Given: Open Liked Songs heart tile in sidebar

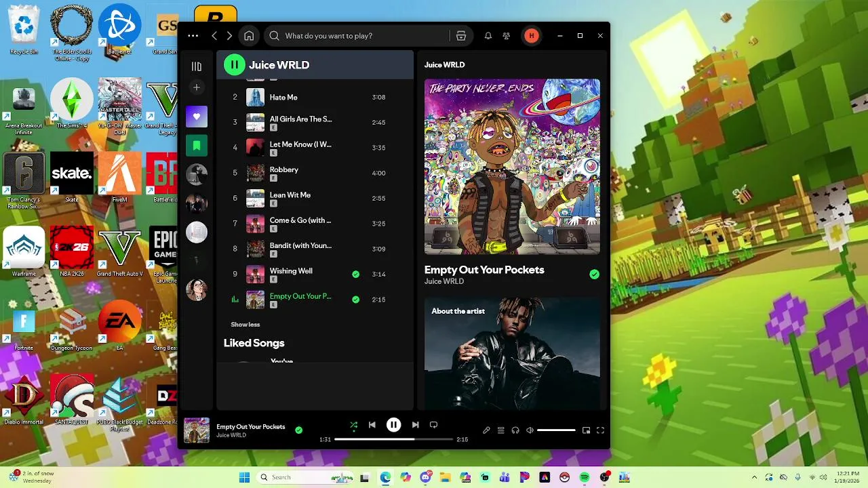Looking at the screenshot, I should click(197, 117).
